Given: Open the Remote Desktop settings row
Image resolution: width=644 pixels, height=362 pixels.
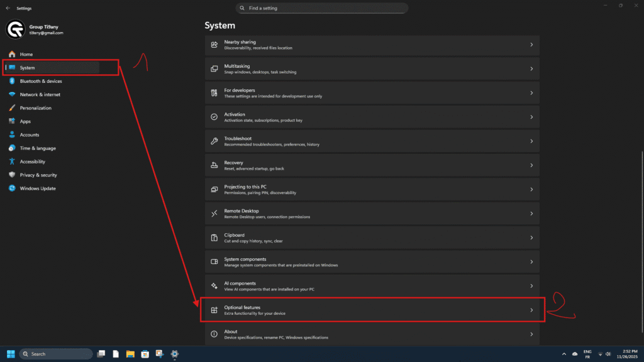Looking at the screenshot, I should (371, 214).
